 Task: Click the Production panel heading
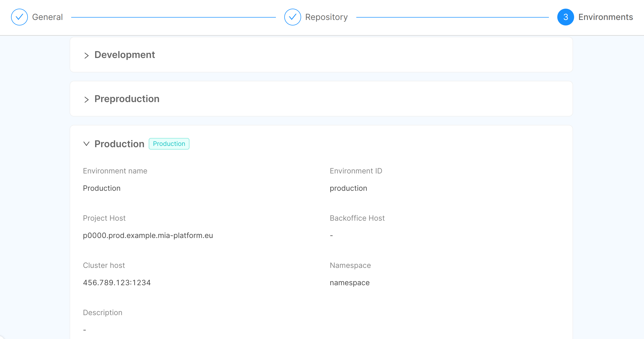(x=119, y=144)
